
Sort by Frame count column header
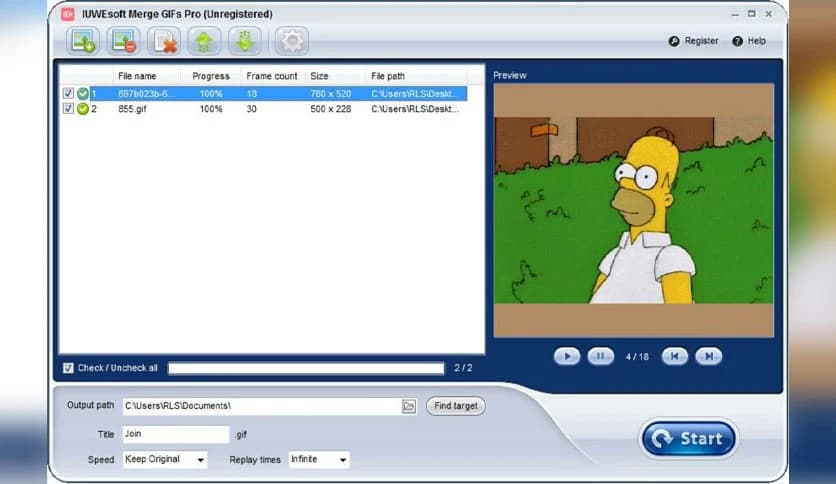click(272, 76)
